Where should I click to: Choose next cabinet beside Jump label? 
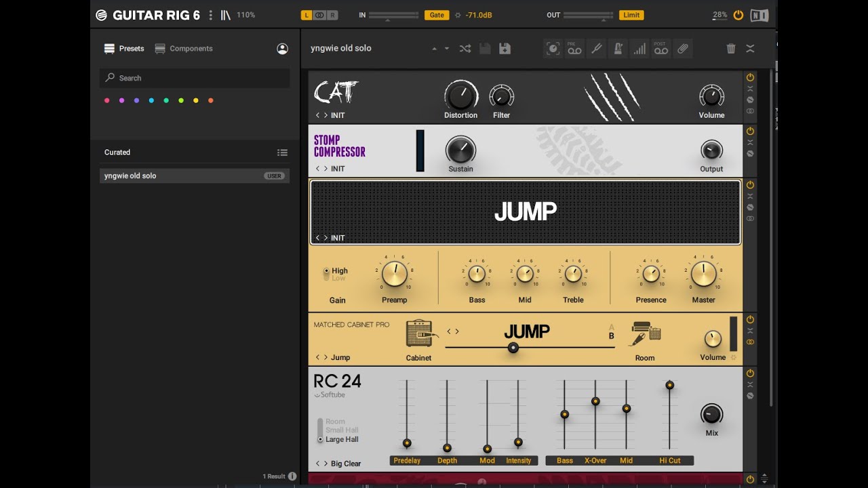pos(325,357)
